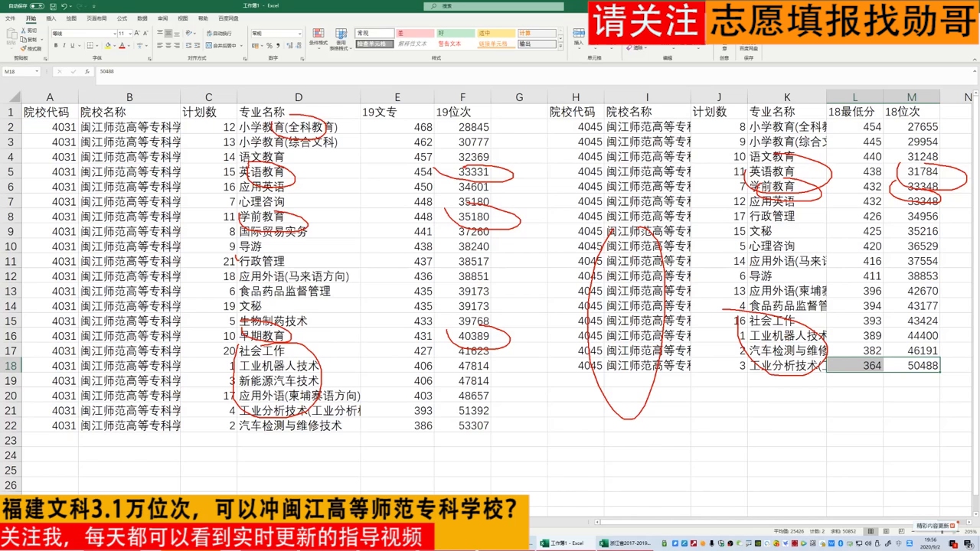The height and width of the screenshot is (551, 980).
Task: Enable Wrap Text (自动换行)
Action: [x=218, y=34]
